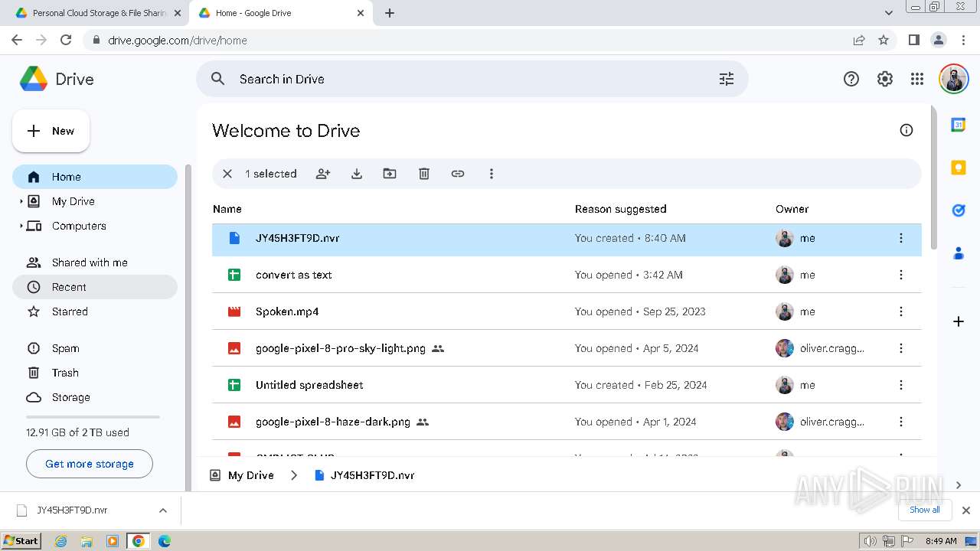Open Storage in sidebar
Image resolution: width=980 pixels, height=551 pixels.
pos(95,397)
